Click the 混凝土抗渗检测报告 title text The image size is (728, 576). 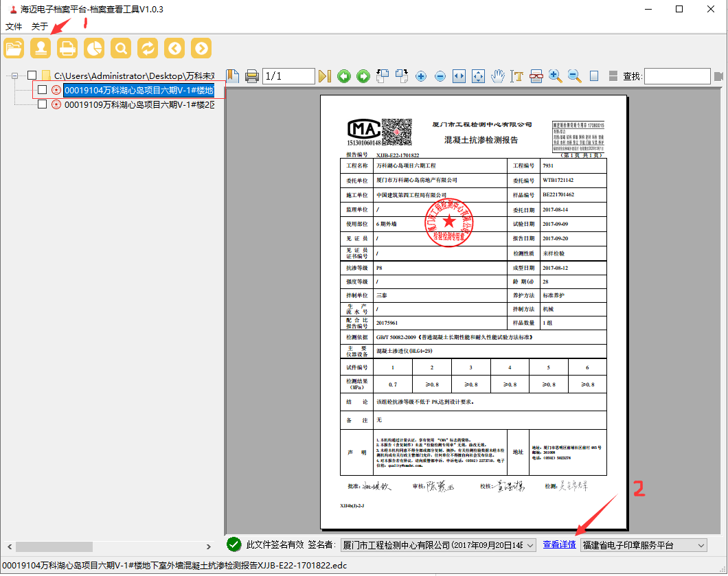[x=481, y=139]
